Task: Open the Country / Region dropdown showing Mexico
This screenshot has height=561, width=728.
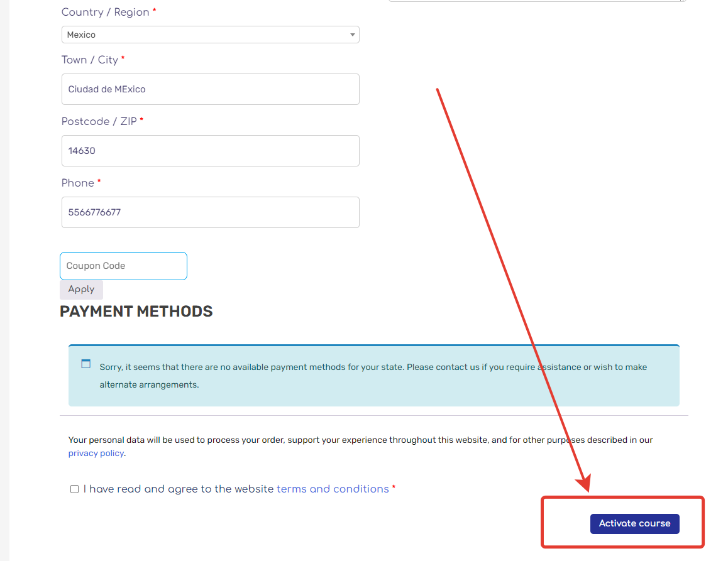Action: pos(210,35)
